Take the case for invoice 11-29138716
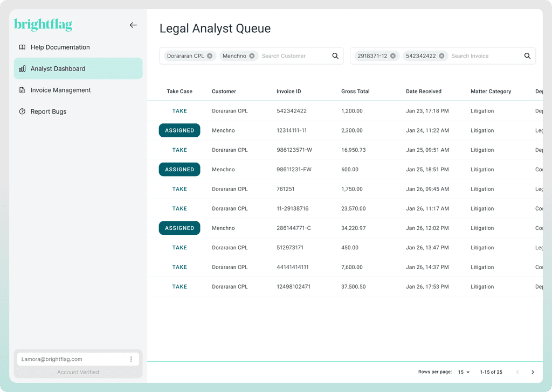The image size is (552, 392). click(180, 208)
